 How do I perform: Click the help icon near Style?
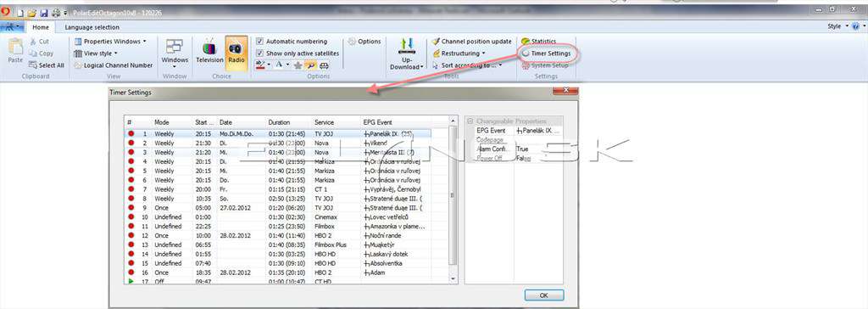click(x=856, y=26)
